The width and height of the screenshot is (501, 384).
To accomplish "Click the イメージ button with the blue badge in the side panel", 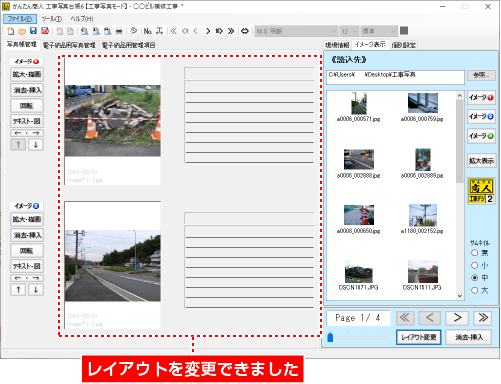I will pyautogui.click(x=481, y=117).
